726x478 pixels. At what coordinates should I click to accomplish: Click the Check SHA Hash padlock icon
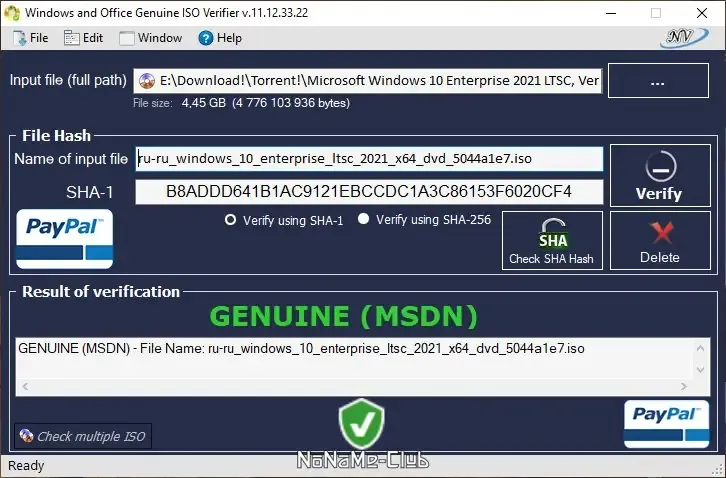pos(552,233)
